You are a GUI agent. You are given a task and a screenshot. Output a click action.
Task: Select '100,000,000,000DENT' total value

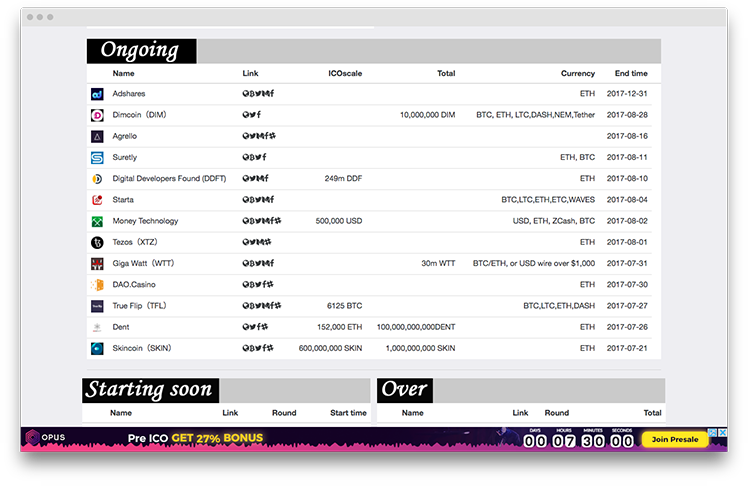click(416, 327)
